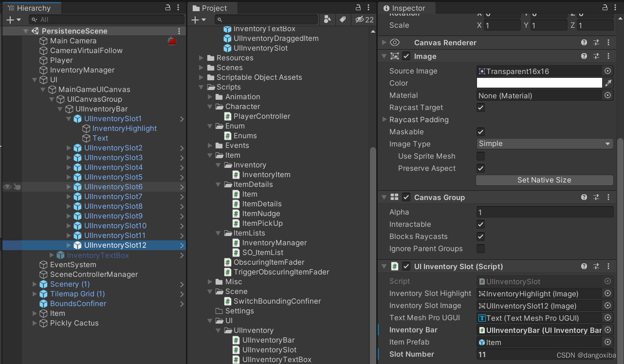Expand the InventoryTextBox object
Screen dimensions: 624x364
pos(52,255)
